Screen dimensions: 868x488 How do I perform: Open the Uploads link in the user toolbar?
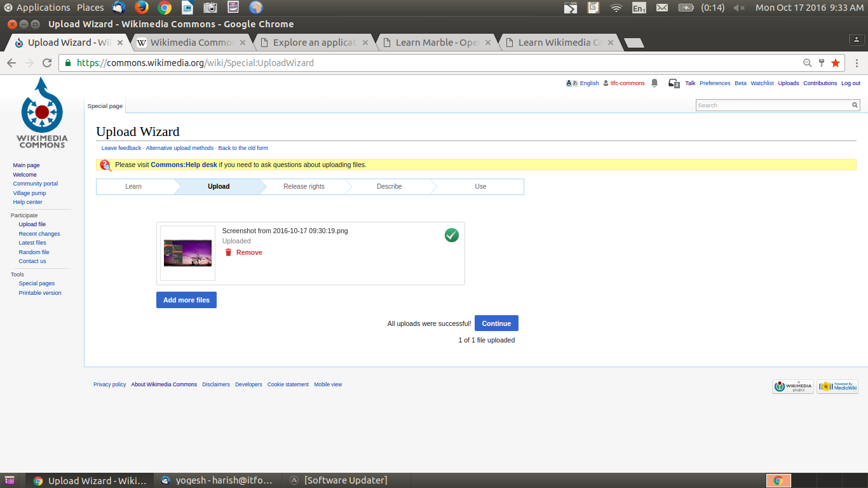[x=789, y=83]
